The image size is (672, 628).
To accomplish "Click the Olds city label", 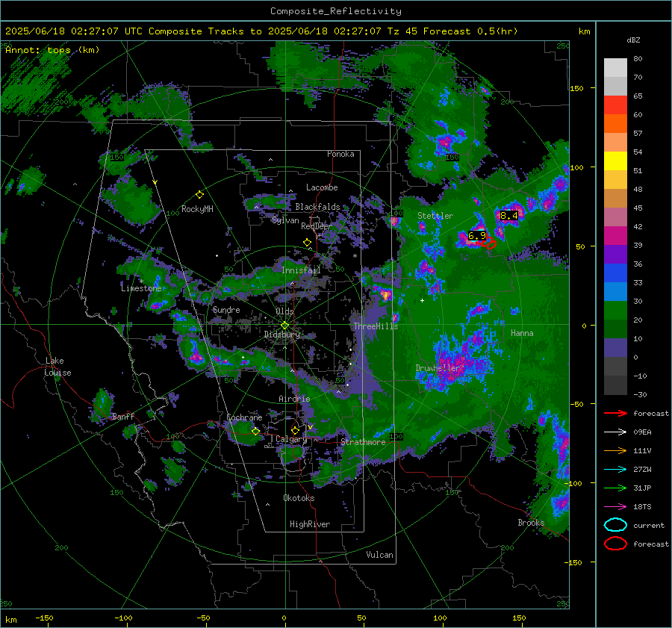I will [x=284, y=311].
